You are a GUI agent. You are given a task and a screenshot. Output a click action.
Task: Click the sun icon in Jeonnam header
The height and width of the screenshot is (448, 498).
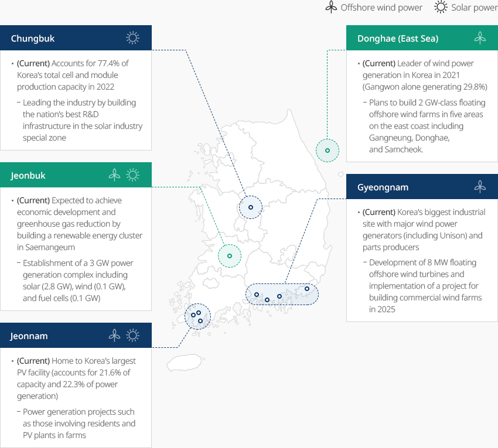133,336
